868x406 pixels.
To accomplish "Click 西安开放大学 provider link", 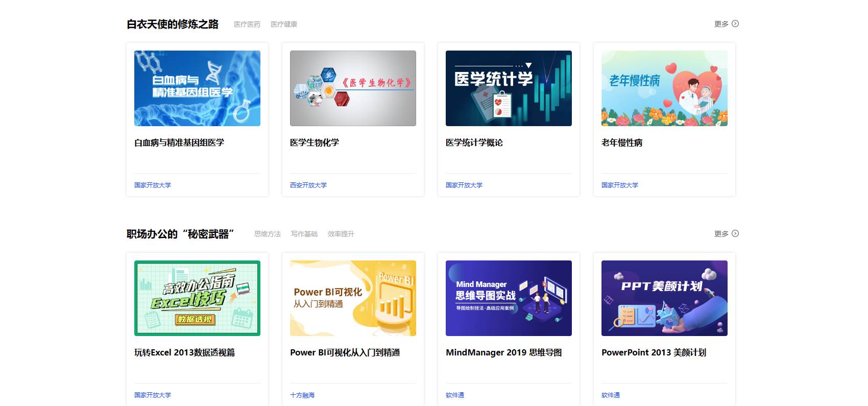I will 308,185.
